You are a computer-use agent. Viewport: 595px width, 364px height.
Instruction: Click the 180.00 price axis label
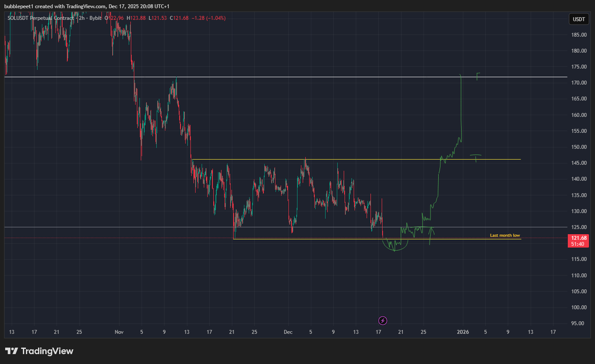pyautogui.click(x=579, y=51)
